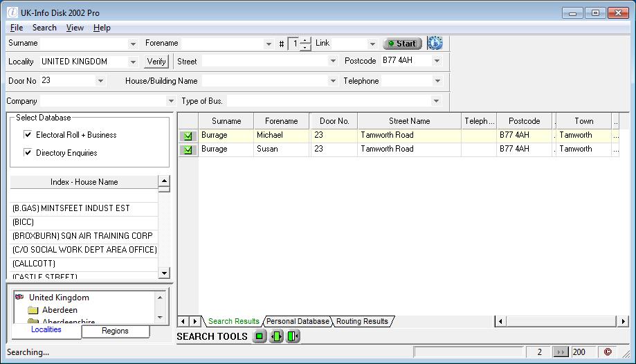The height and width of the screenshot is (364, 636).
Task: Click the double-arrow icon in the status bar
Action: (x=561, y=352)
